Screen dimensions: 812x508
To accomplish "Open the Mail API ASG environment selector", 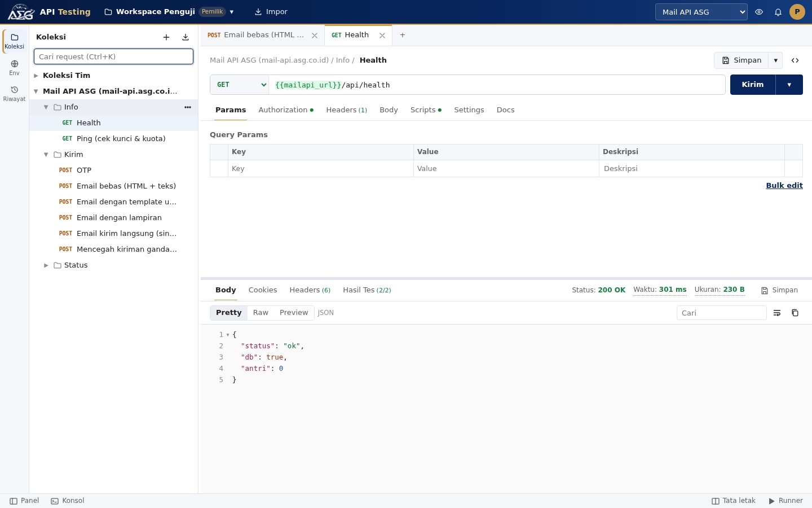I will (x=701, y=12).
